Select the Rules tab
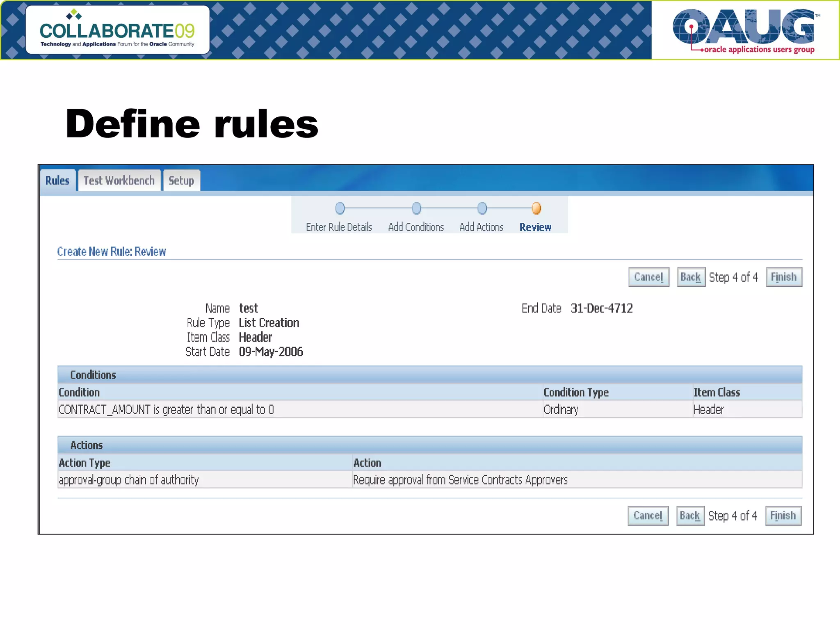 (57, 180)
